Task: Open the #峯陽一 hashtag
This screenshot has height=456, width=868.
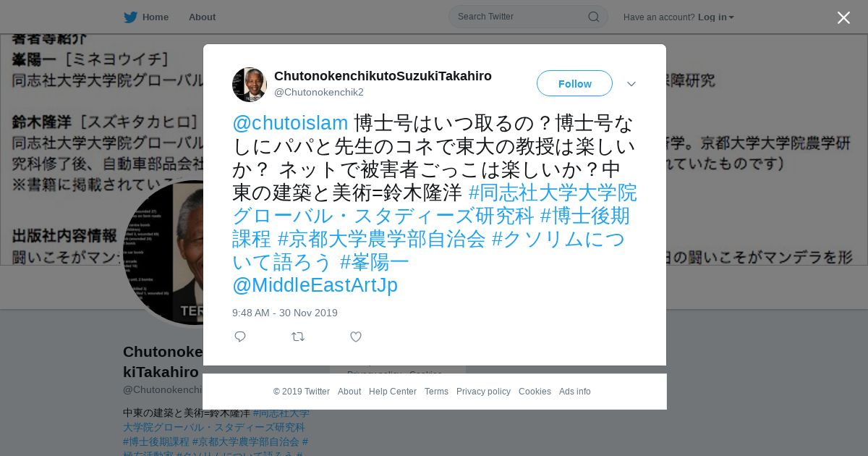Action: 375,262
